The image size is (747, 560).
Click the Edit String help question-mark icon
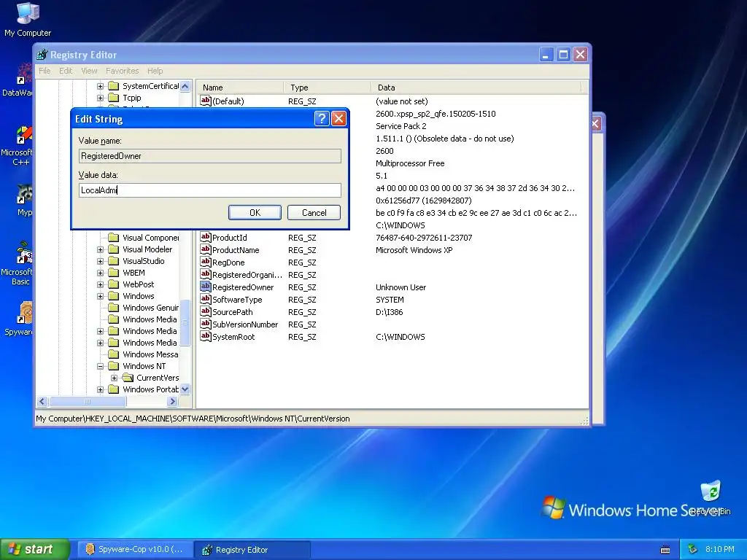322,119
